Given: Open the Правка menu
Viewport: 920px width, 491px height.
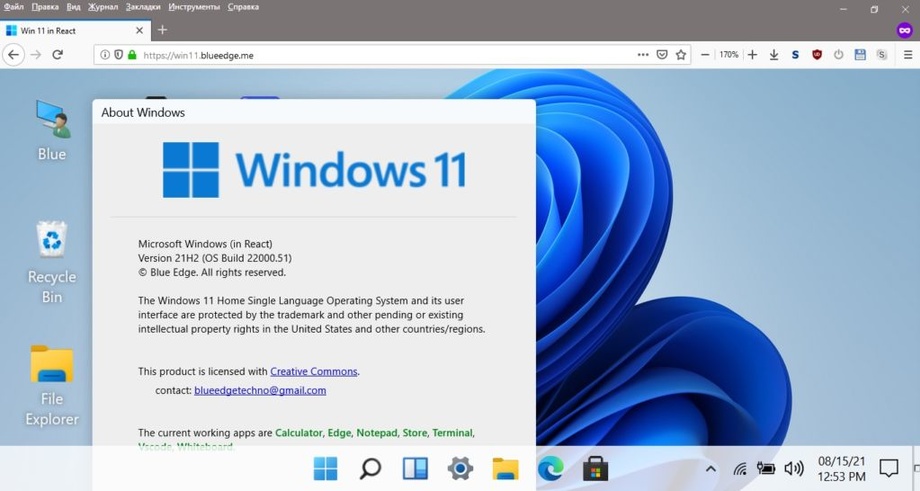Looking at the screenshot, I should pos(45,7).
